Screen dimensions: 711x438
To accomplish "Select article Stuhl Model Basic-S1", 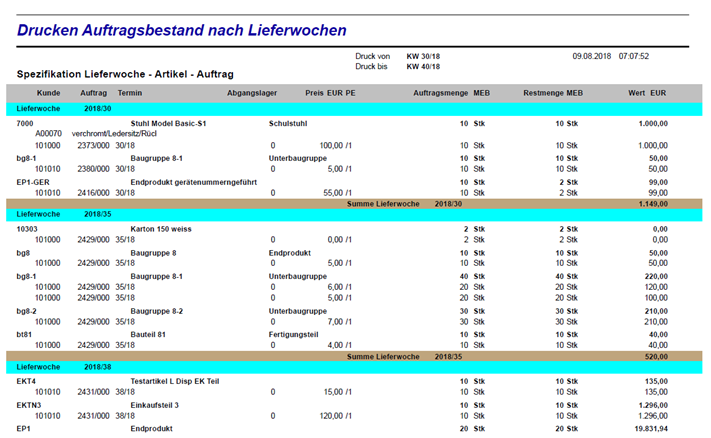I will click(x=168, y=123).
